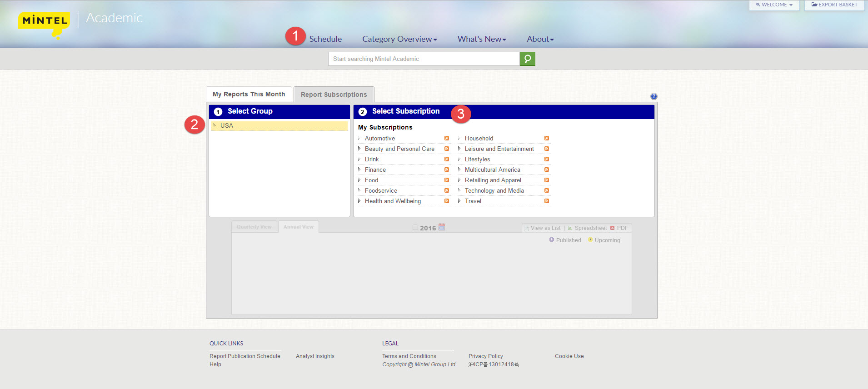Click RSS feed icon for Foodservice
Viewport: 868px width, 389px height.
[447, 190]
